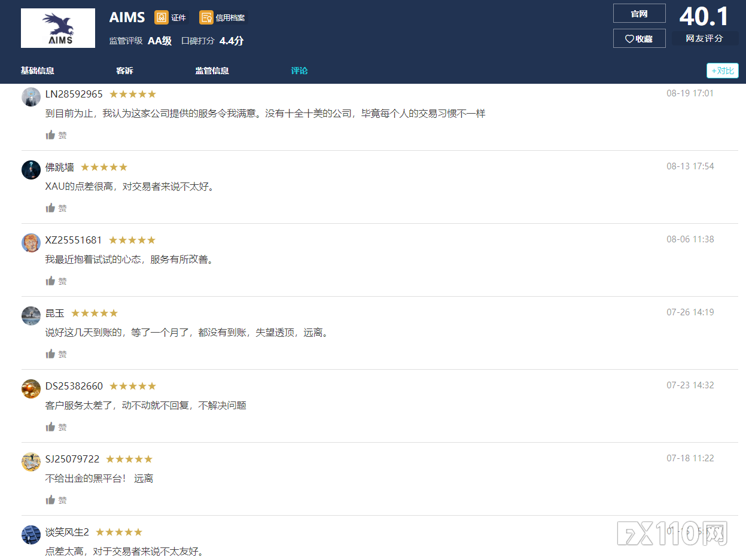The height and width of the screenshot is (560, 746).
Task: Click the 4.4分 reputation score
Action: 232,41
